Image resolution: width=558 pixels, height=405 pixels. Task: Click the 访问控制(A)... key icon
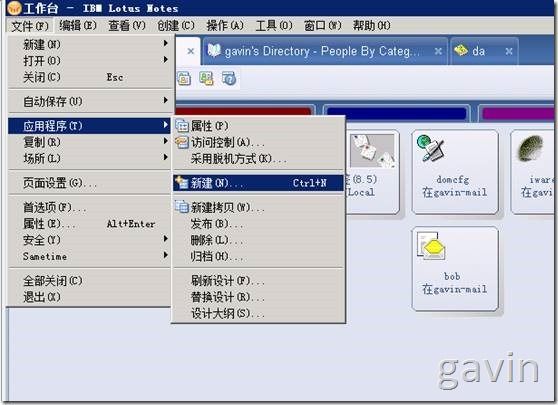click(182, 142)
